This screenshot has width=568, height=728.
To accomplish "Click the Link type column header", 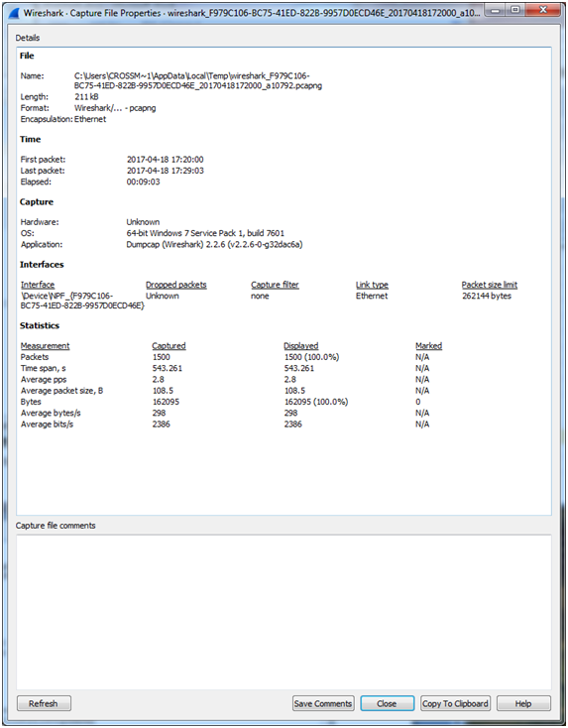I will pos(372,285).
